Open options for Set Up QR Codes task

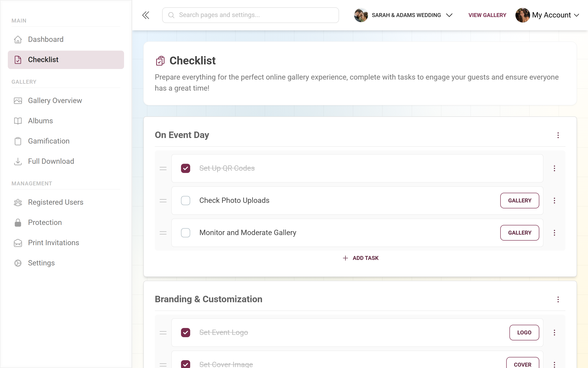click(554, 168)
